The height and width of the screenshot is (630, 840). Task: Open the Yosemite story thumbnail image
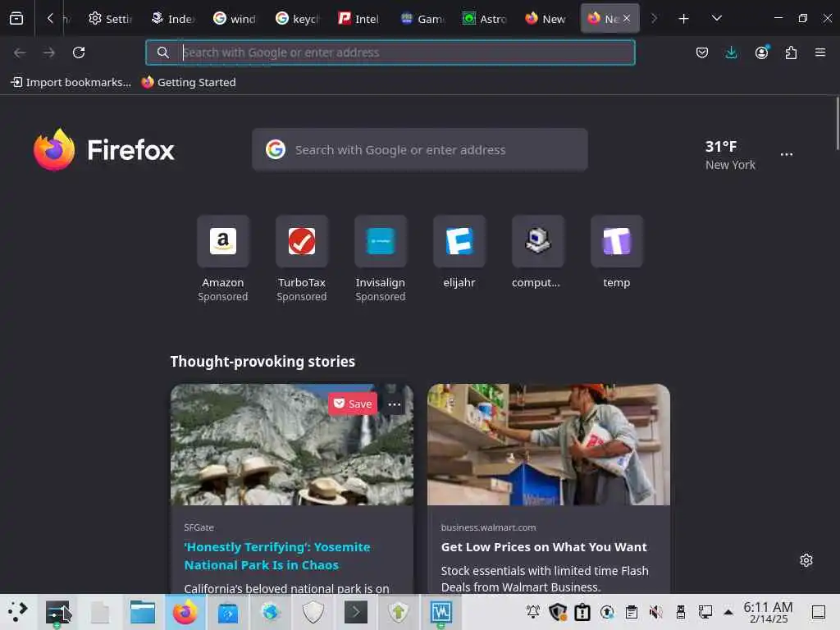tap(292, 445)
